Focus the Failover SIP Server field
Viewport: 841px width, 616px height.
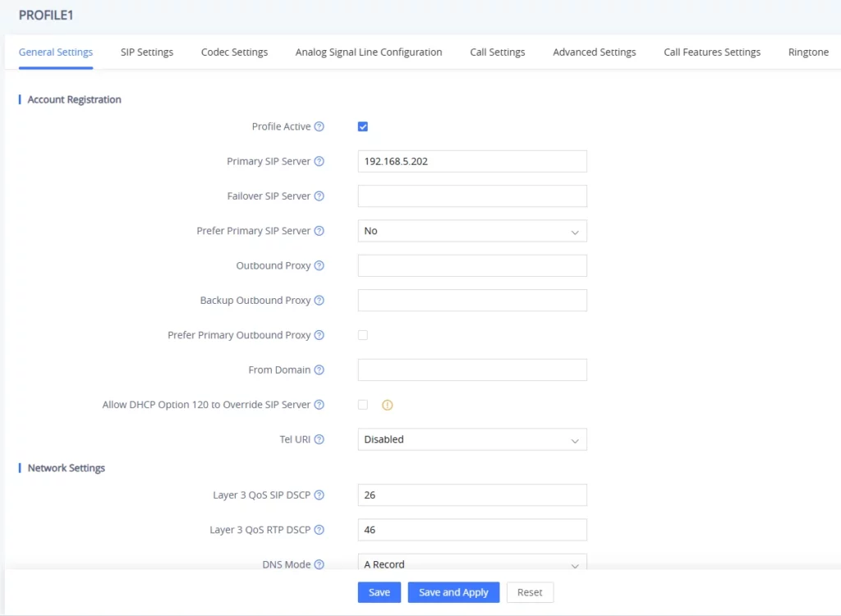point(472,196)
